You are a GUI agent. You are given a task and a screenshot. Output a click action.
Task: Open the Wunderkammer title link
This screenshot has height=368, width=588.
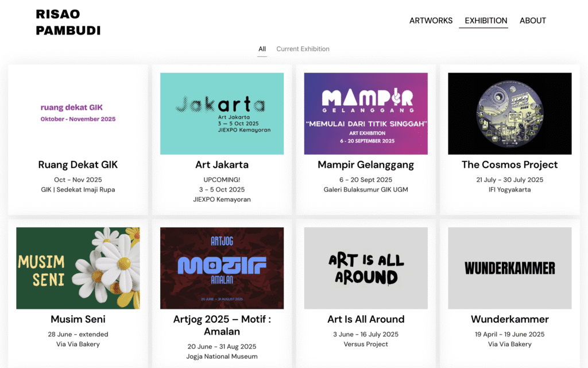[x=509, y=319]
